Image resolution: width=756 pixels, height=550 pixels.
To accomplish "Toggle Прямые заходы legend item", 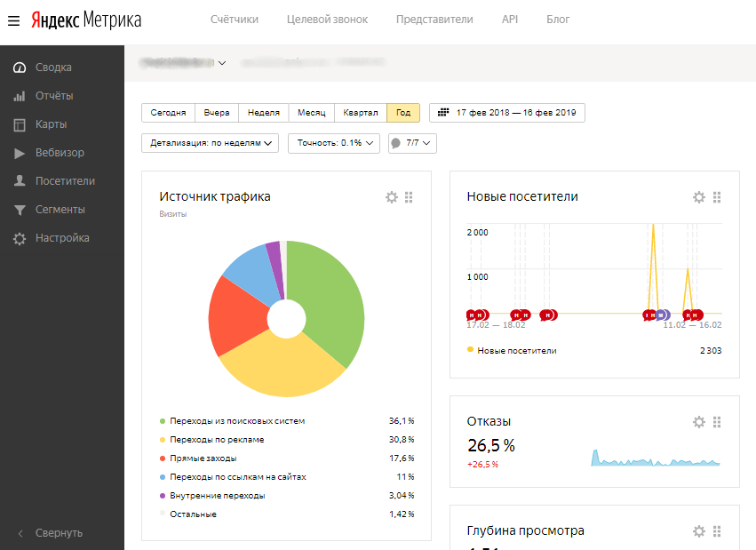I will click(x=198, y=458).
